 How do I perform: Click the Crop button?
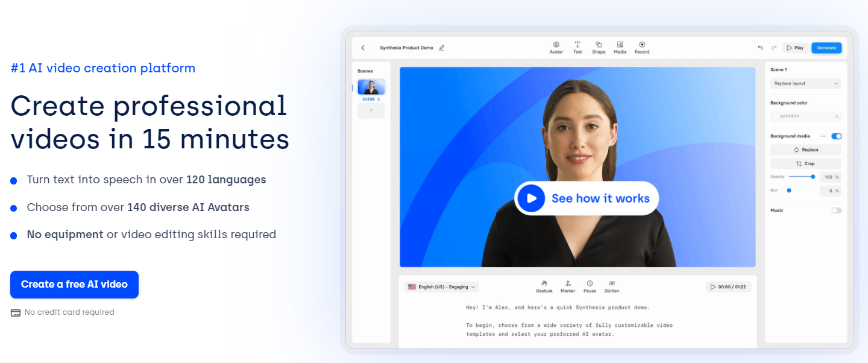[806, 163]
